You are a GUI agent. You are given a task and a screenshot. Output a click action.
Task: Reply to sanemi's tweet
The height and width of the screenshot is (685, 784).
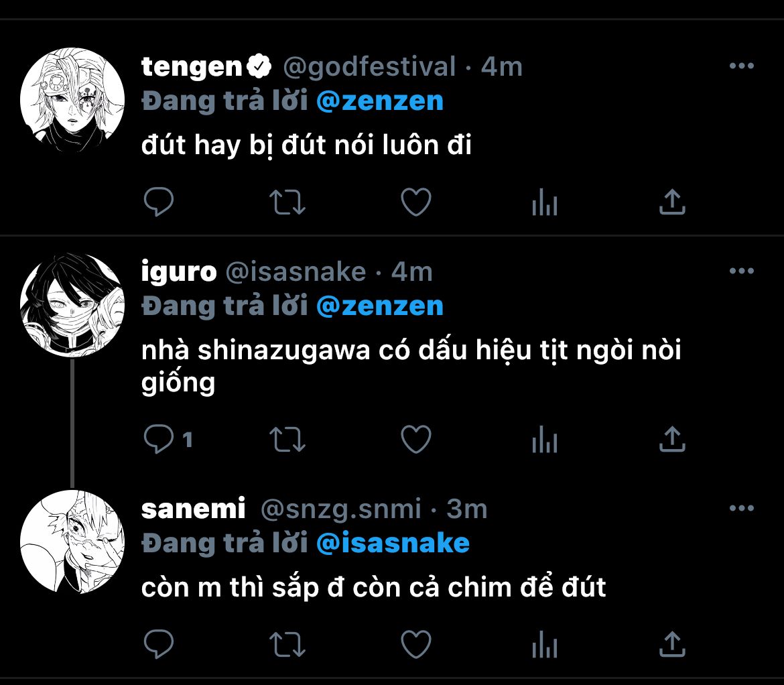point(159,643)
